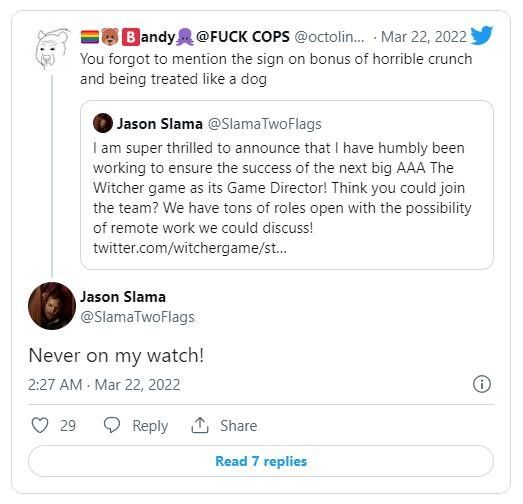Open the bear sketch profile avatar
Screen dimensions: 523x504
tap(52, 49)
